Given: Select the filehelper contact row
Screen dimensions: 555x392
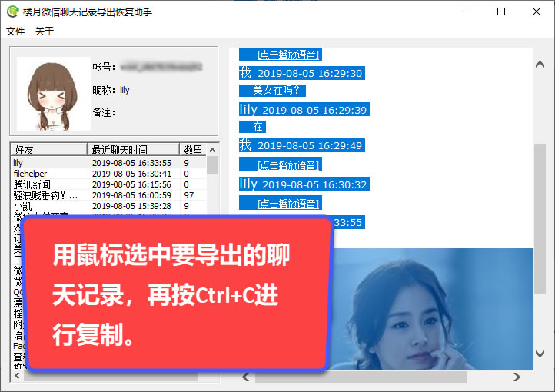Looking at the screenshot, I should coord(30,174).
